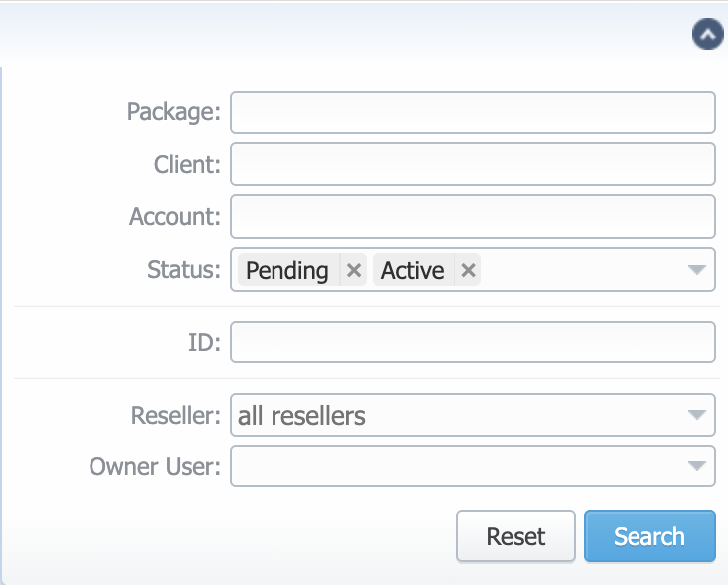Click the Package input field
This screenshot has height=585, width=728.
pos(472,112)
